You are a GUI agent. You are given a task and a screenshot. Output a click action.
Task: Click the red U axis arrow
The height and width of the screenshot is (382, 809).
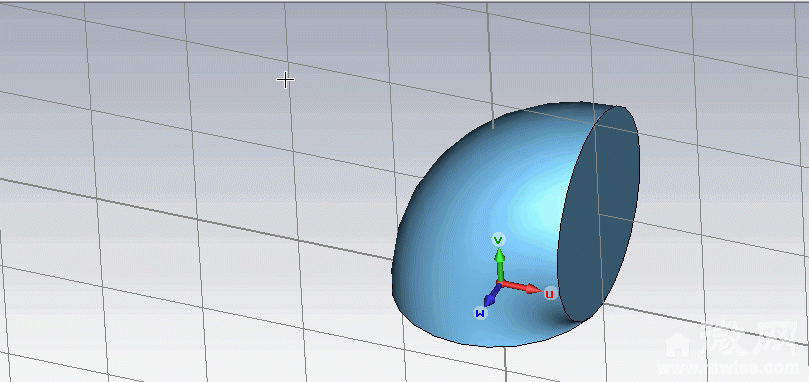coord(521,287)
